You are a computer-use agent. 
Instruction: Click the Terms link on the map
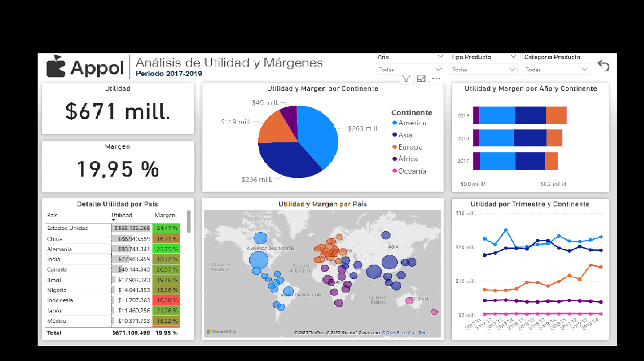click(424, 333)
